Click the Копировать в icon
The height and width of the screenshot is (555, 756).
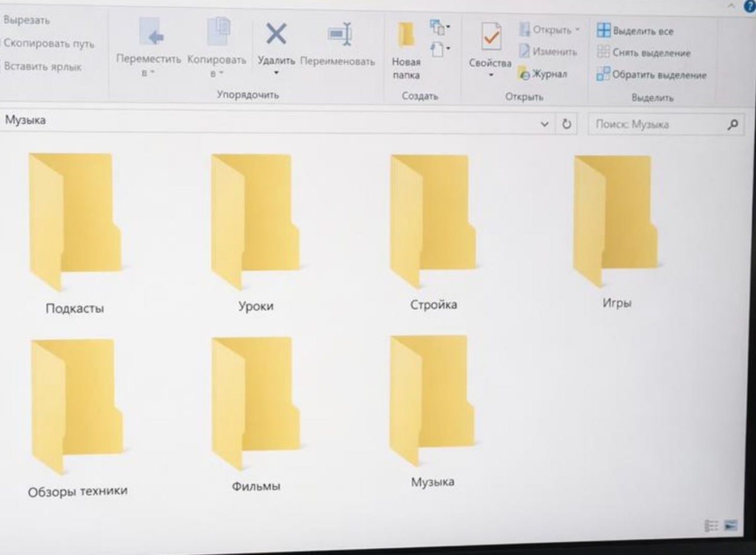coord(219,31)
